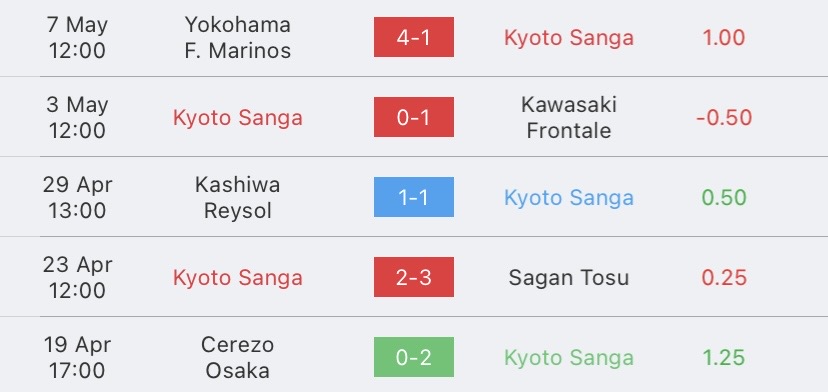828x392 pixels.
Task: Click the 19 Apr 17:00 match date
Action: click(78, 358)
